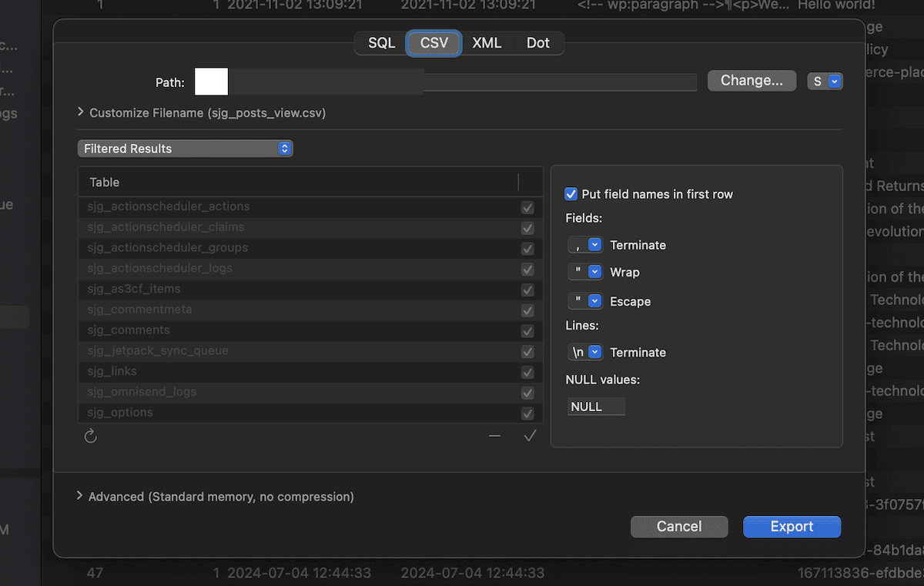Toggle Put field names in first row
This screenshot has width=924, height=586.
click(571, 194)
